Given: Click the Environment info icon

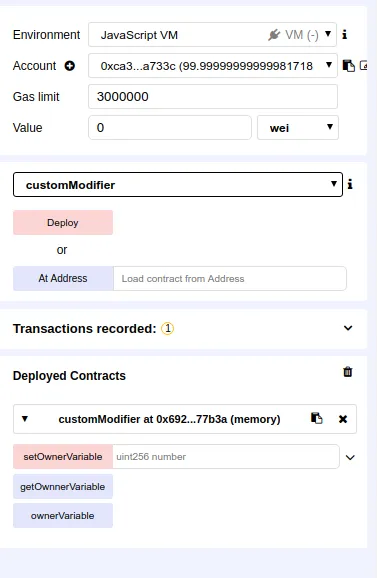Looking at the screenshot, I should point(345,35).
